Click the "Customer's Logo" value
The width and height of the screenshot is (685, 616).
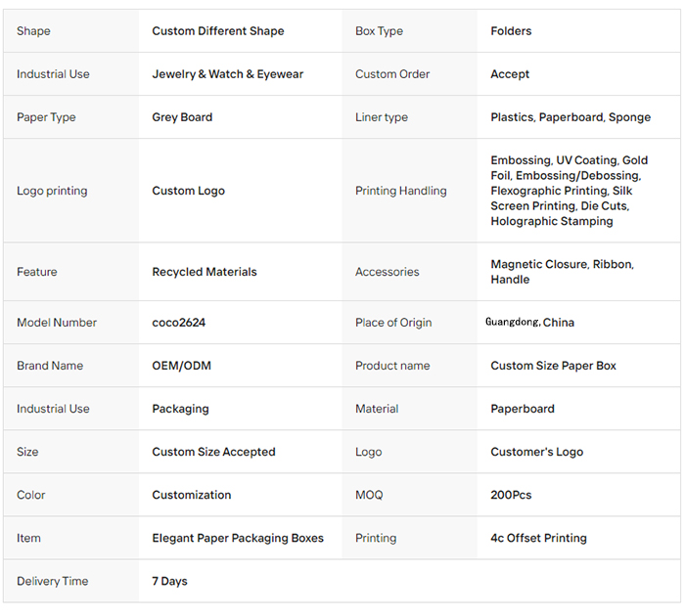coord(536,452)
